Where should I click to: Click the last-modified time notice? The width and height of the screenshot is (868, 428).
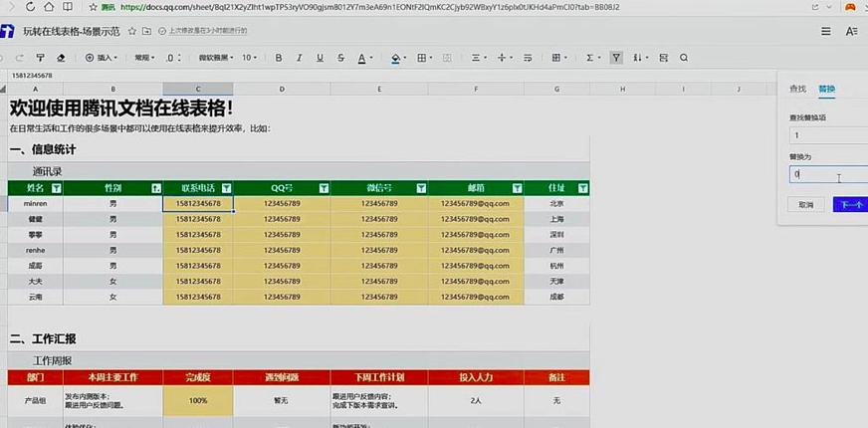point(203,31)
